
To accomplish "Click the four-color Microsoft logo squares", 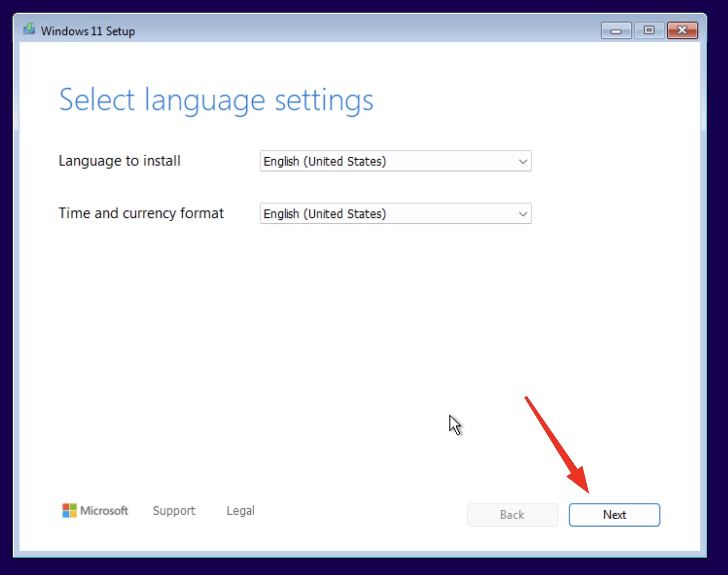I will coord(69,510).
